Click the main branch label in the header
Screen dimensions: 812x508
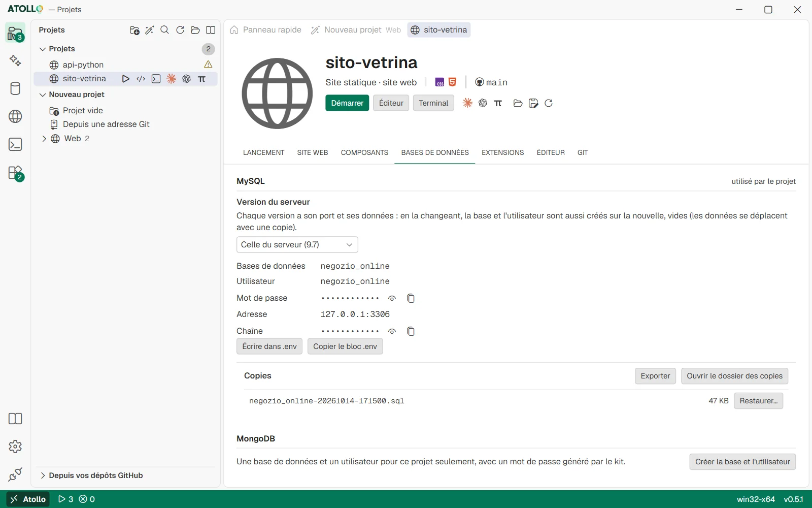pos(491,82)
